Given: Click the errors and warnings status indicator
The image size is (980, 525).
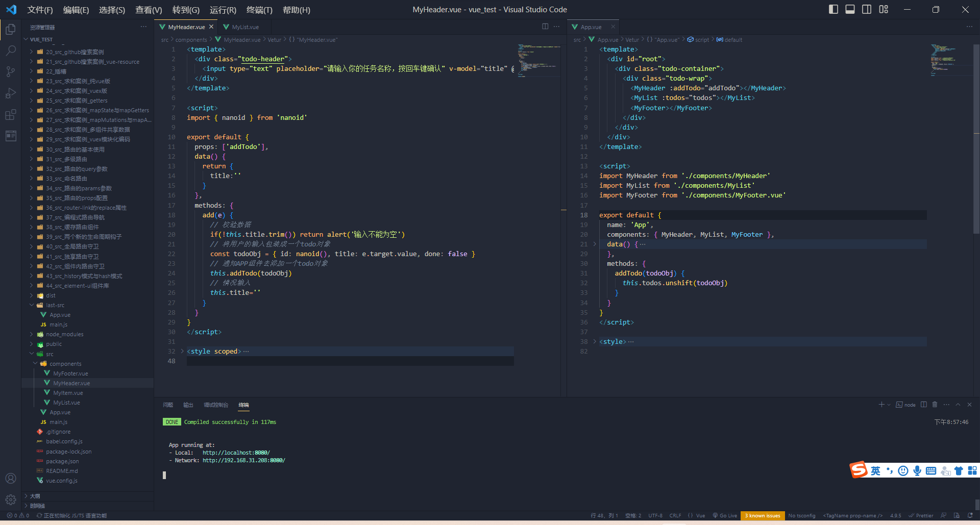Looking at the screenshot, I should [18, 515].
